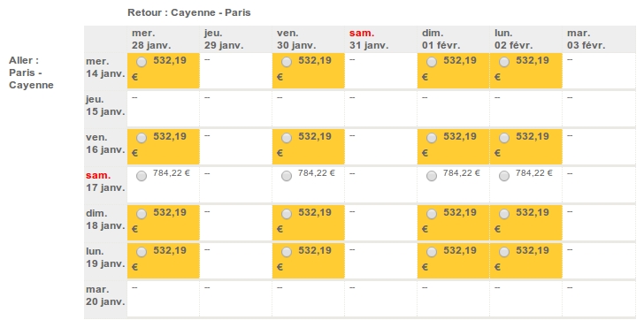Screen dimensions: 644x320
Task: Pick 19 janv. outbound, 01 févr. return fare
Action: click(432, 252)
